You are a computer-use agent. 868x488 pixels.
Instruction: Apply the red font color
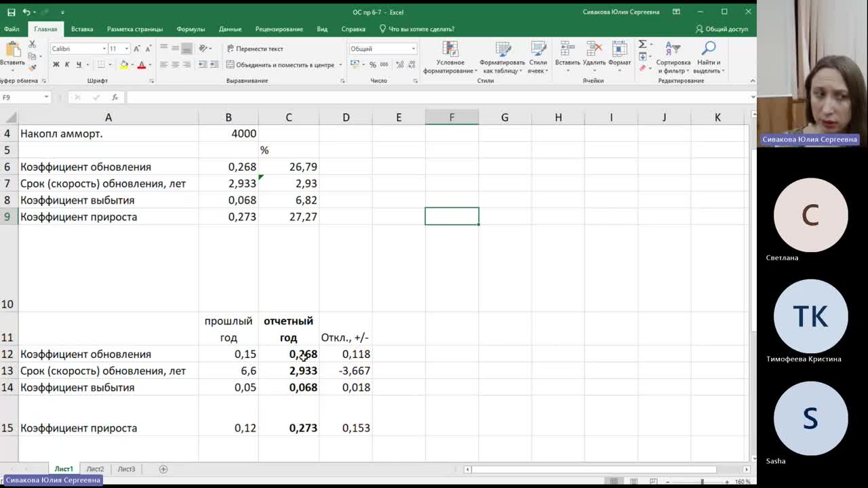pos(141,65)
